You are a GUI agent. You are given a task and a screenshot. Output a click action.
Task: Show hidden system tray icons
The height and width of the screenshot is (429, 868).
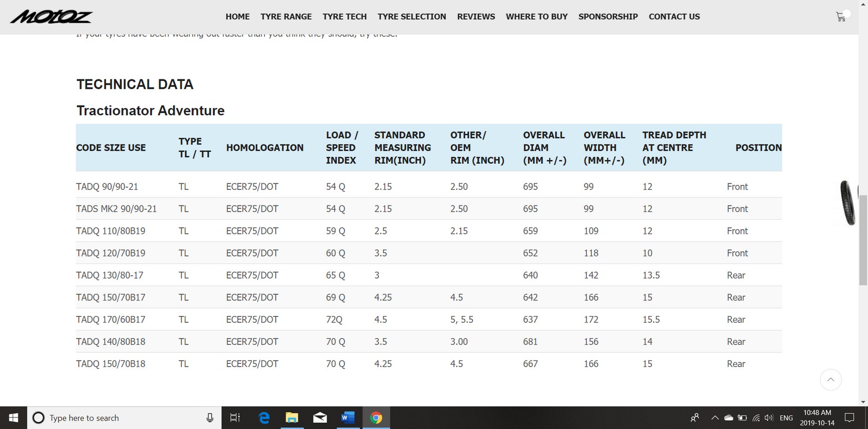coord(714,418)
